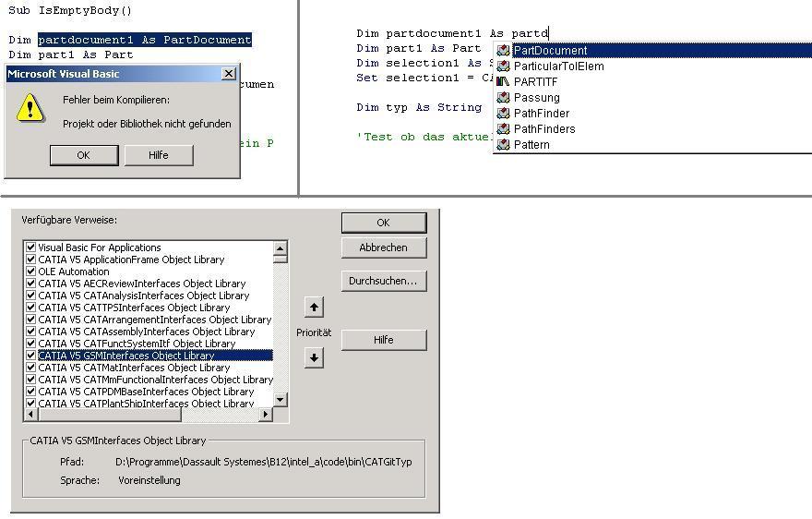Cancel references dialog with Abbrechen
The height and width of the screenshot is (519, 812).
tap(384, 247)
